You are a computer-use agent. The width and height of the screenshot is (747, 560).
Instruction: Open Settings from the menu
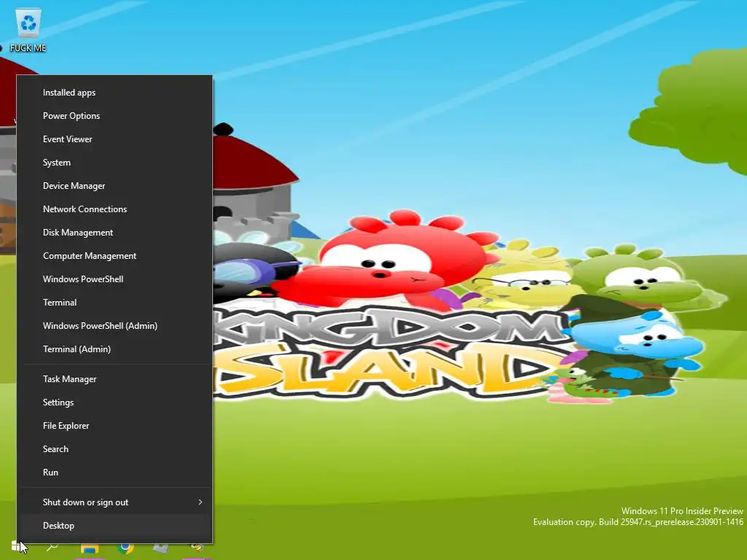click(115, 402)
